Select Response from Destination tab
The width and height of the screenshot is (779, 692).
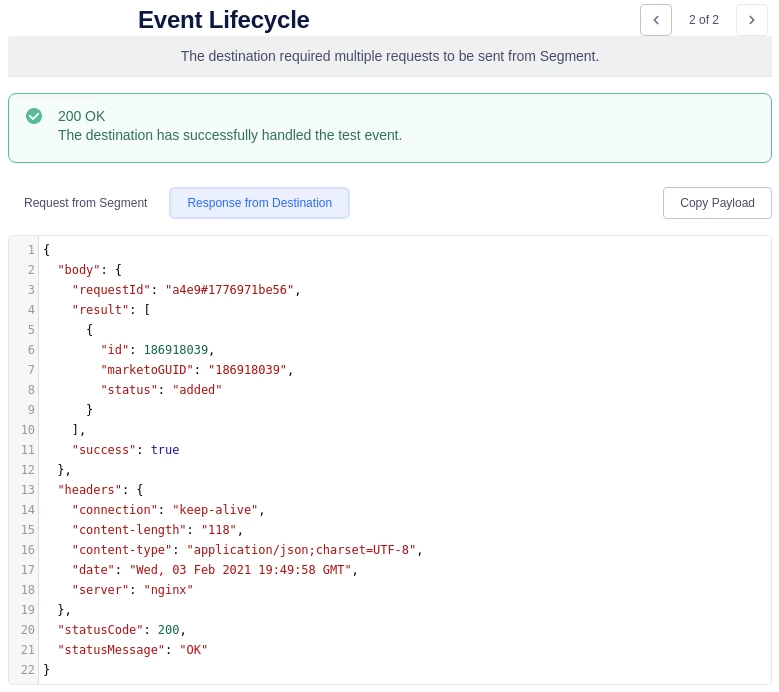[259, 203]
